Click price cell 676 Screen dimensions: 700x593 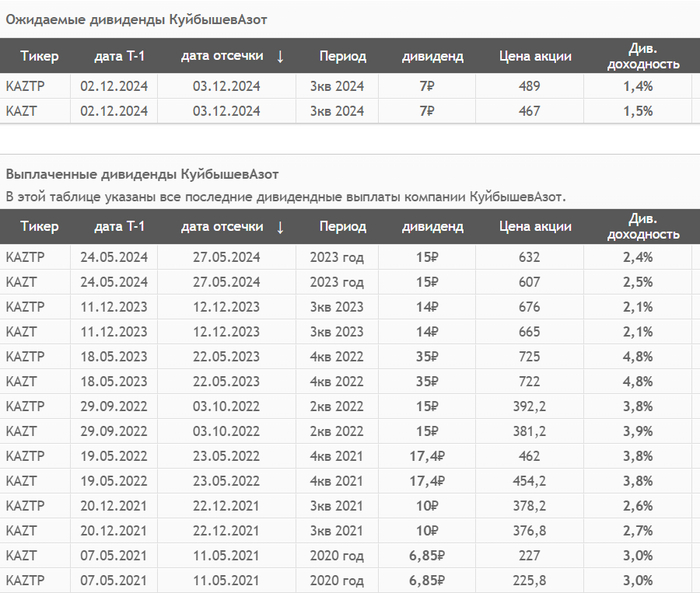tap(529, 307)
